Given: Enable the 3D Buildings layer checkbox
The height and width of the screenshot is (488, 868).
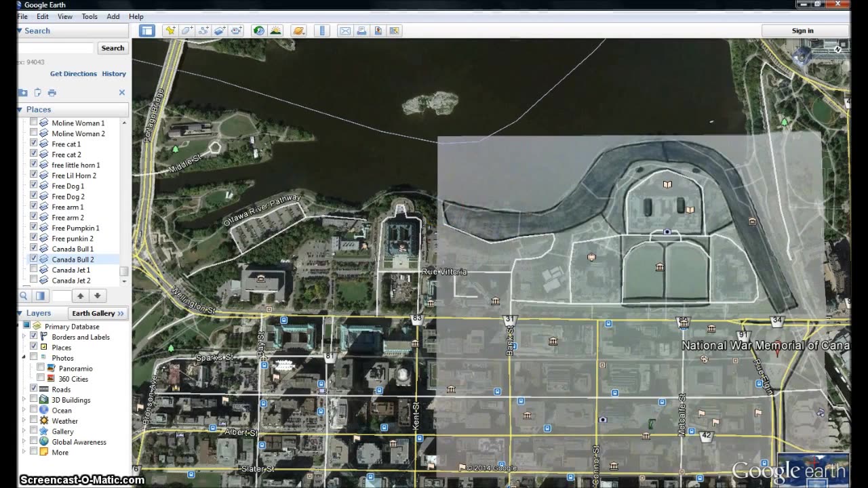Looking at the screenshot, I should pos(33,399).
